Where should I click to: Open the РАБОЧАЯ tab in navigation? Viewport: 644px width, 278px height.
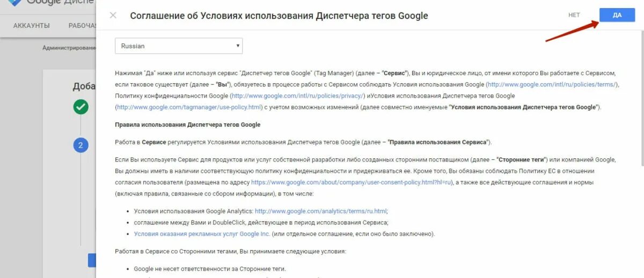pos(83,25)
